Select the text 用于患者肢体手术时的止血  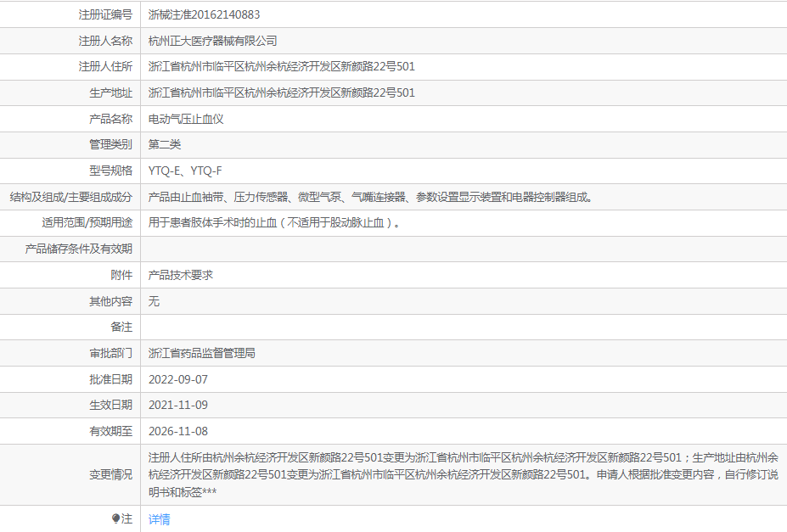213,222
